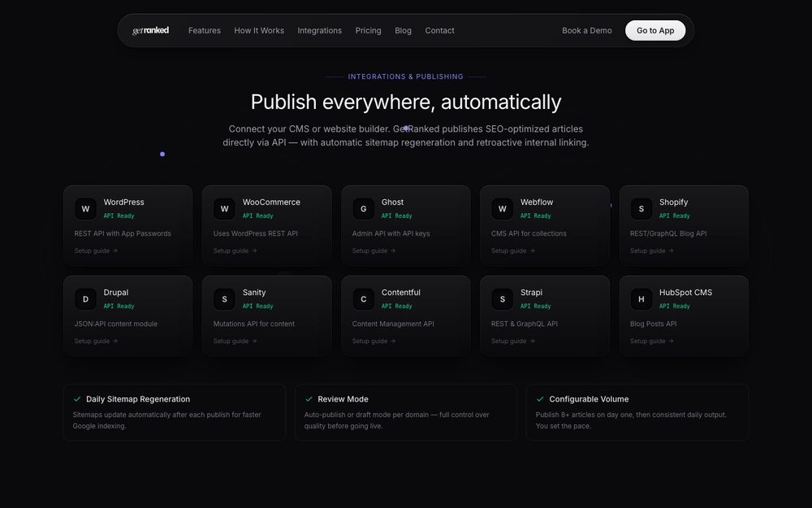Click checkmark beside Configurable Volume

(x=540, y=399)
